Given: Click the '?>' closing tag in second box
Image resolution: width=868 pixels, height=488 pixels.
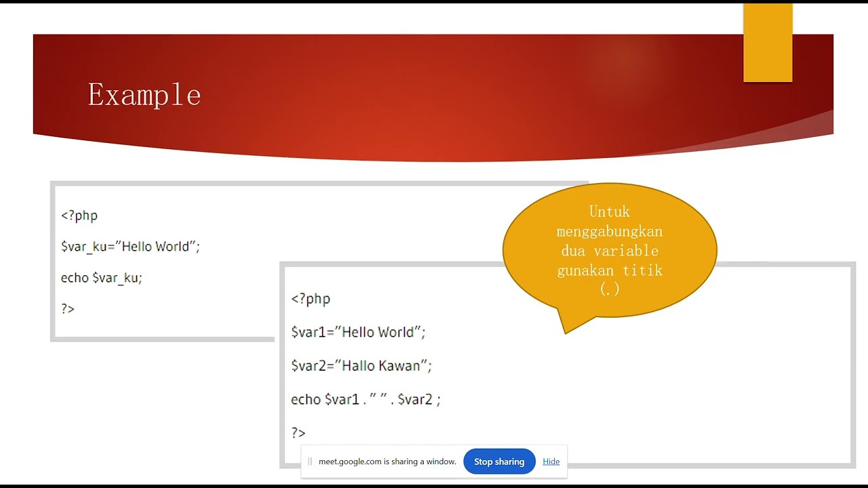Looking at the screenshot, I should tap(298, 432).
